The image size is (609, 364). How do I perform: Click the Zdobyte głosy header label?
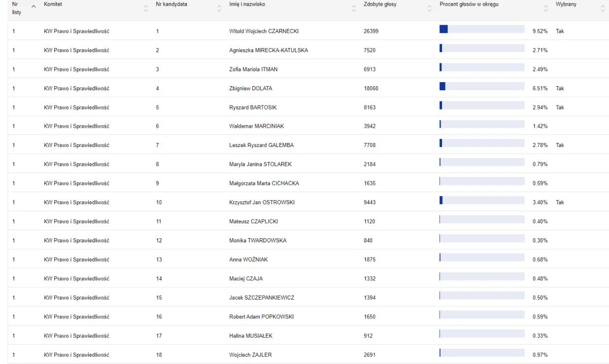[x=380, y=5]
